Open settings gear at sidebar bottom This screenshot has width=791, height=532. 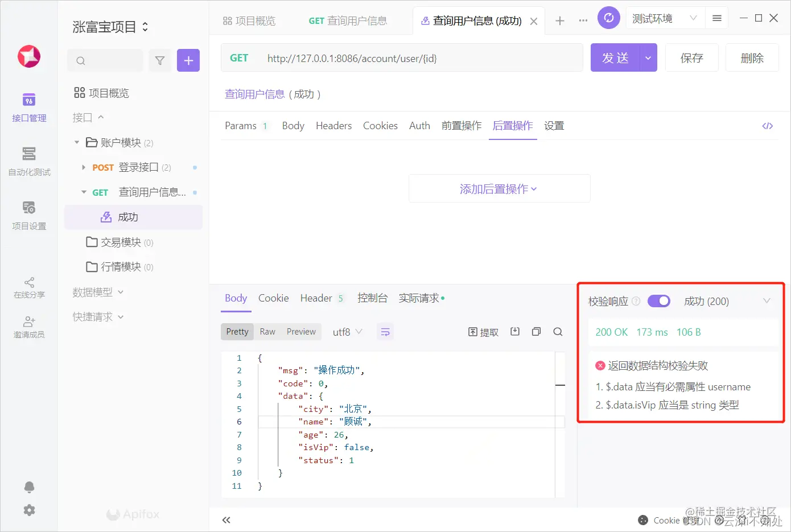click(29, 510)
